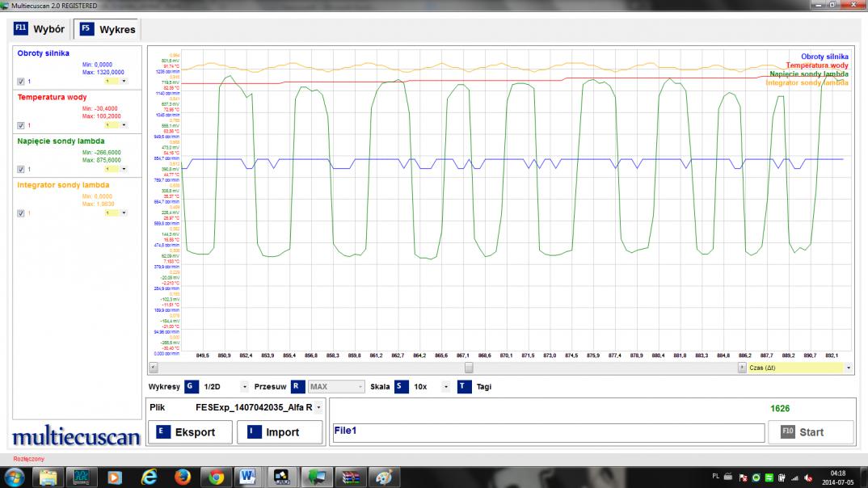Click the R icon beside Przesuw
The width and height of the screenshot is (868, 488).
297,387
